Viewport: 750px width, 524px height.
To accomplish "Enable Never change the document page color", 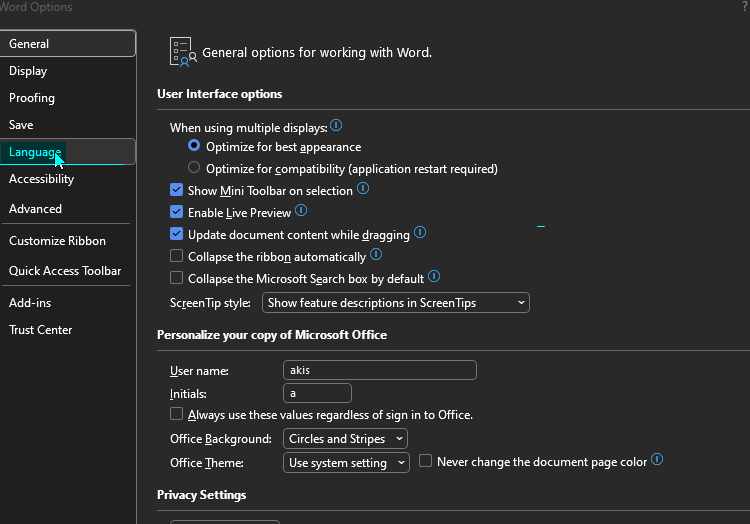I will tap(425, 460).
